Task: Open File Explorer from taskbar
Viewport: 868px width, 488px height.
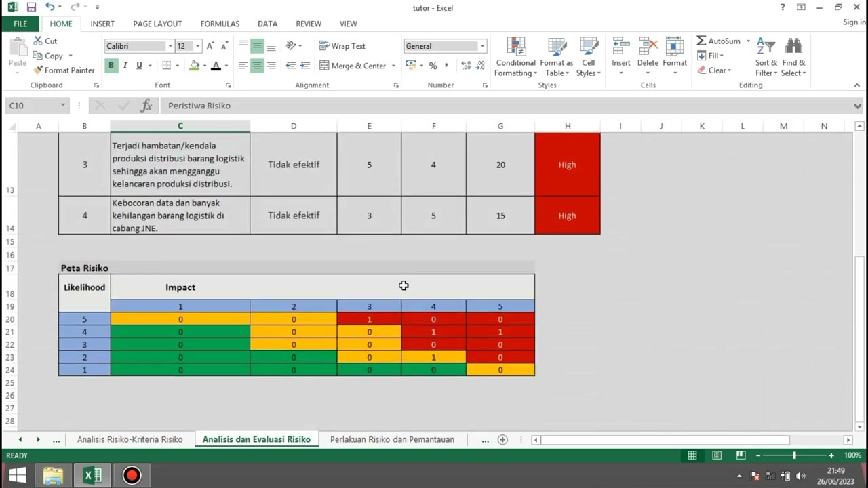Action: click(53, 476)
